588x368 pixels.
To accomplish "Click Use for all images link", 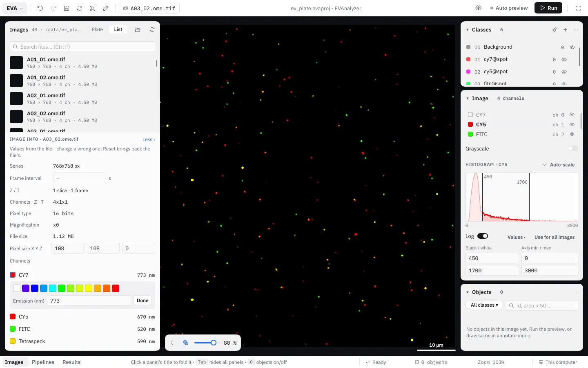I will coord(555,237).
